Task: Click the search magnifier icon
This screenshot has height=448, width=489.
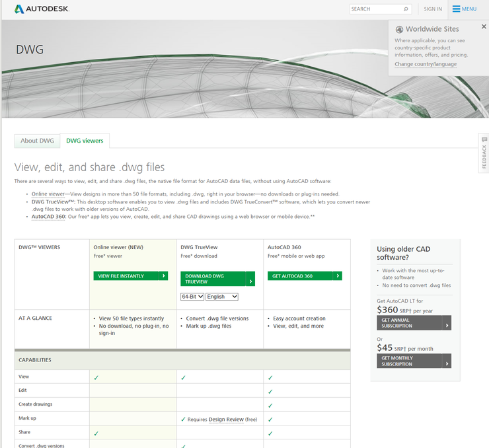Action: click(x=406, y=9)
